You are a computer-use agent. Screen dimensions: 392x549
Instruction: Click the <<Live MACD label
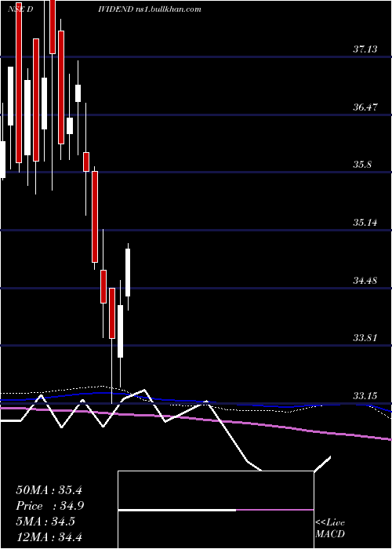tap(330, 528)
